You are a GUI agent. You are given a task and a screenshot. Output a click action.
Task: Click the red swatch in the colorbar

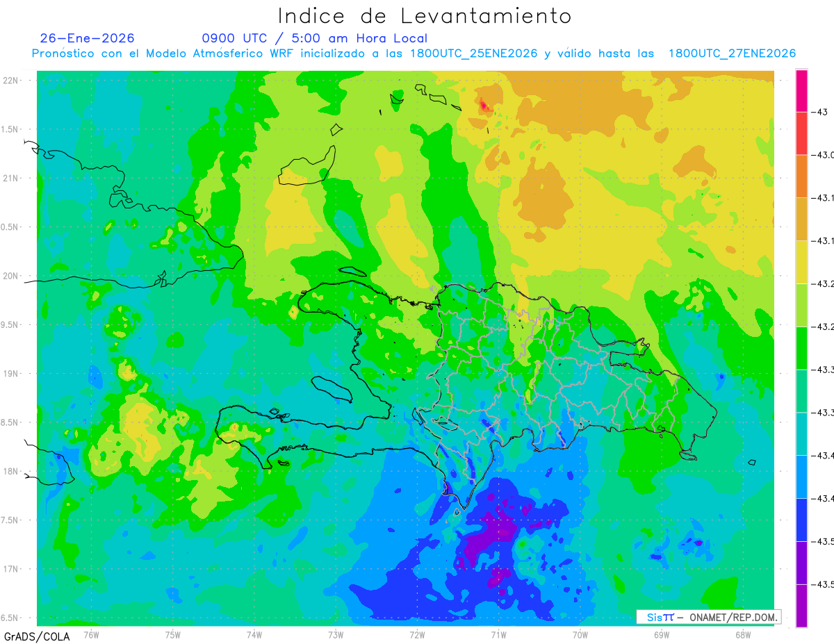tap(801, 133)
